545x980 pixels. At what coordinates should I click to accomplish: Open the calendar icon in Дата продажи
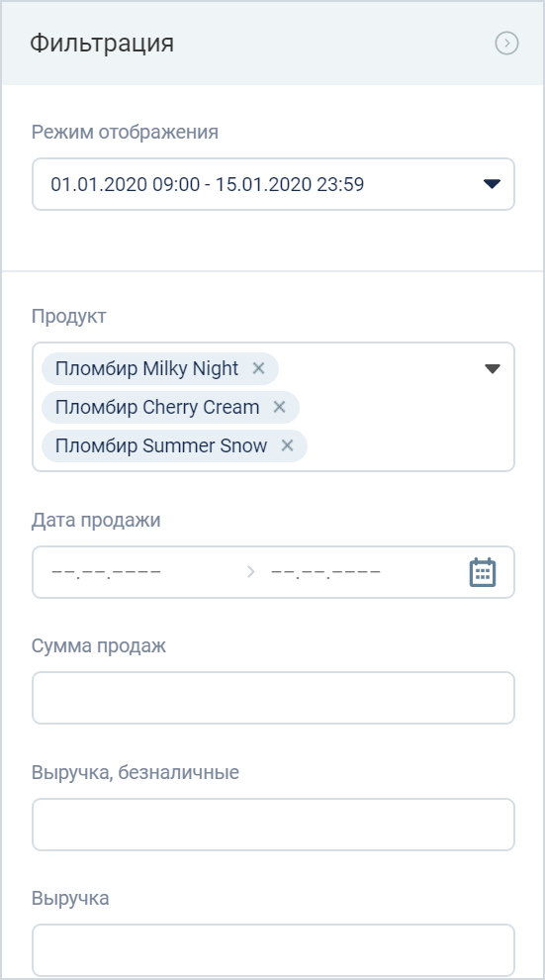click(x=483, y=572)
